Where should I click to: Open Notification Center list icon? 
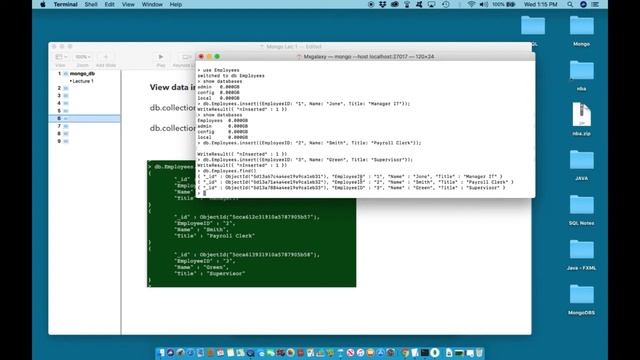click(x=596, y=4)
